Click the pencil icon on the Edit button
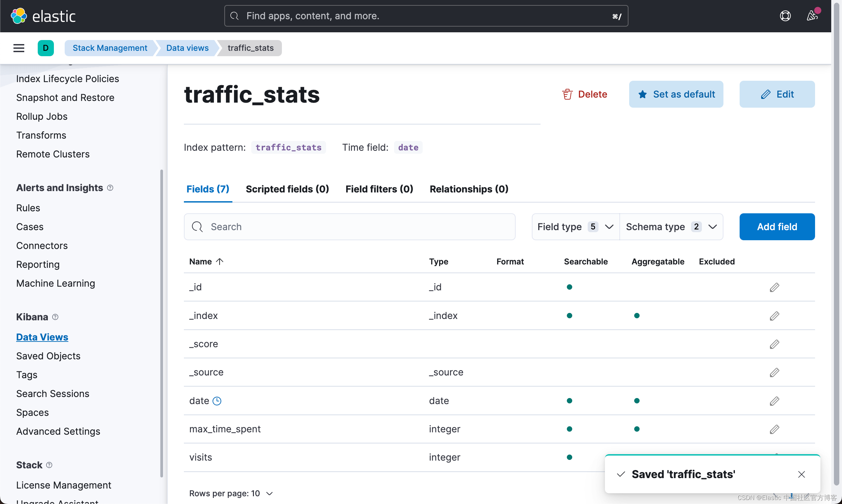The height and width of the screenshot is (504, 842). pos(766,94)
